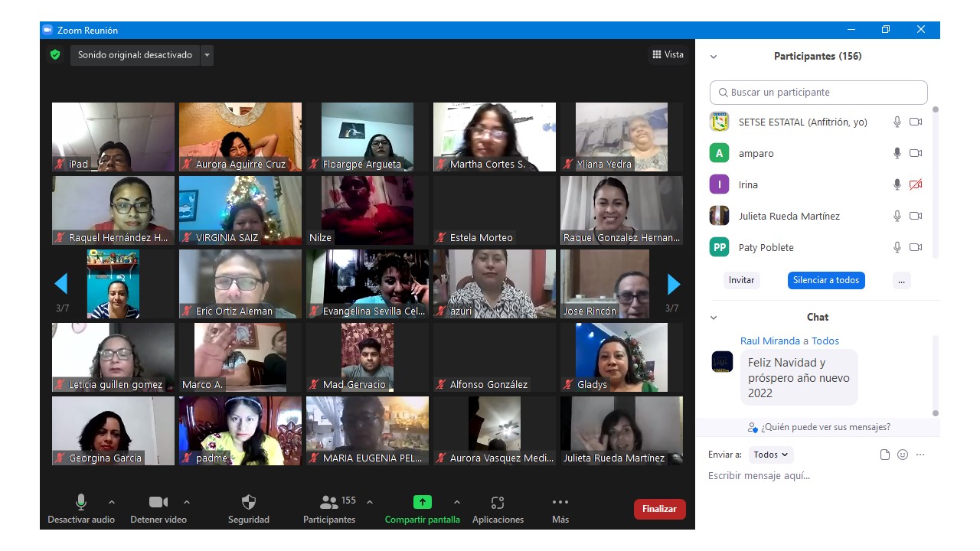This screenshot has height=551, width=980.
Task: Open the Vista view layout button
Action: [668, 54]
